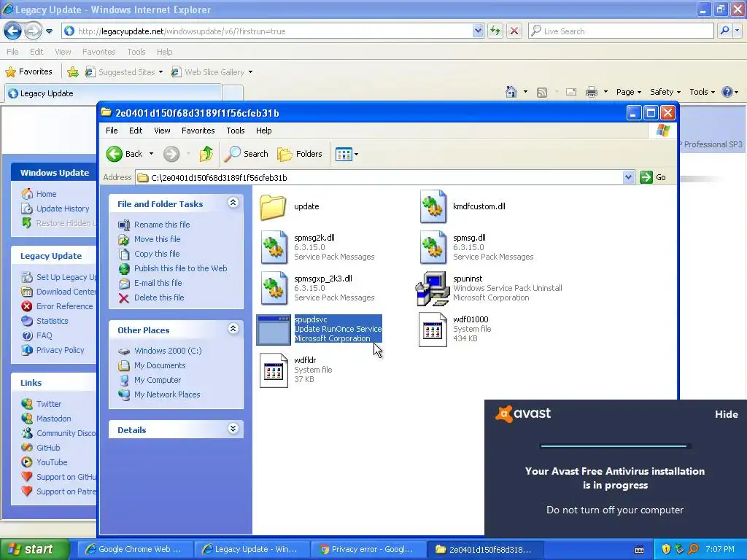Click E-mail this file task
Image resolution: width=747 pixels, height=560 pixels.
pyautogui.click(x=158, y=283)
